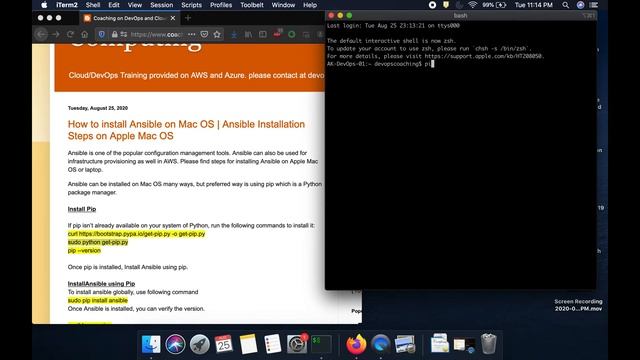Click the InstallAnsible using Pip heading
Screen dimensions: 640x360
click(x=101, y=284)
